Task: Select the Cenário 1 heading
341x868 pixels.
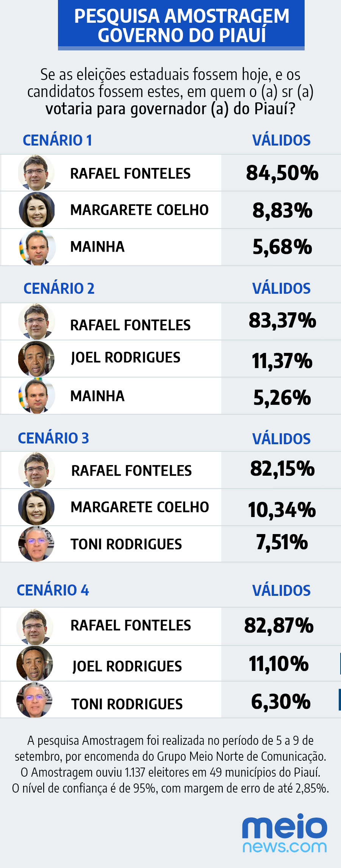Action: coord(58,140)
